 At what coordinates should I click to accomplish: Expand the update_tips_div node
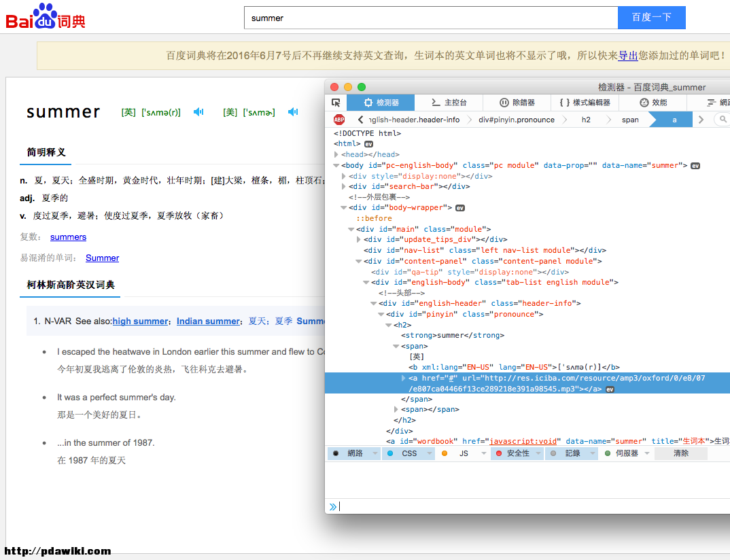(x=358, y=240)
